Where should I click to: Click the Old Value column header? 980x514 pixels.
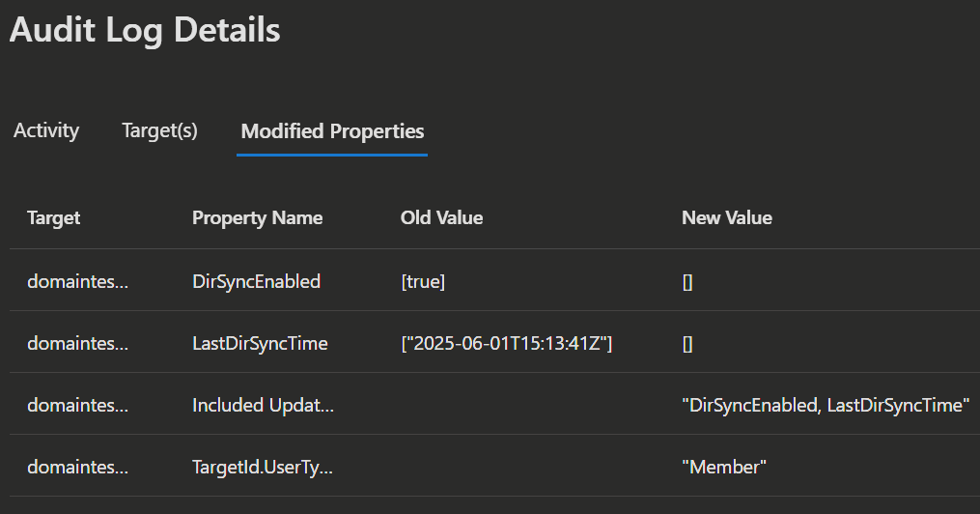coord(441,217)
